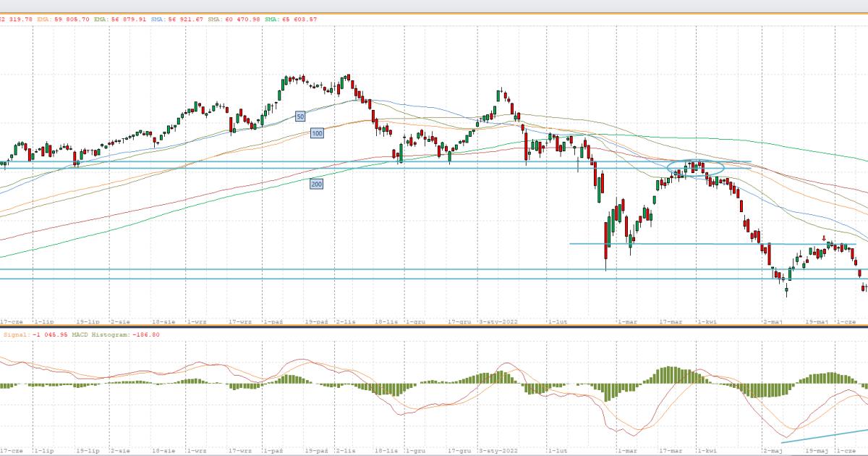Image resolution: width=868 pixels, height=456 pixels.
Task: Click the divider between price and MACD panels
Action: point(434,326)
